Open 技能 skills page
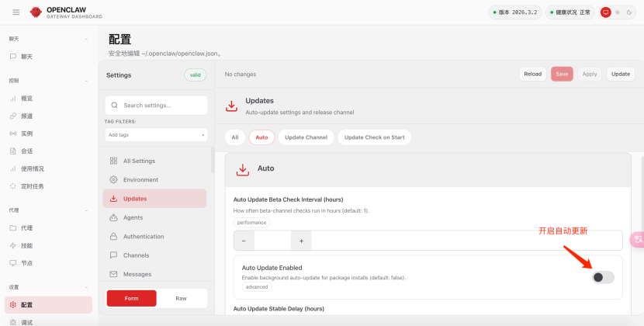644x326 pixels. point(48,245)
